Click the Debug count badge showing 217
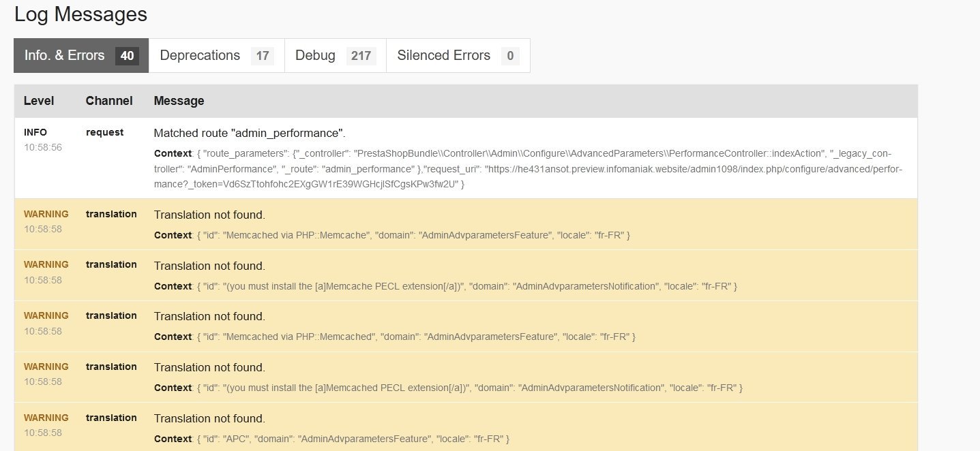The image size is (980, 451). pyautogui.click(x=361, y=56)
